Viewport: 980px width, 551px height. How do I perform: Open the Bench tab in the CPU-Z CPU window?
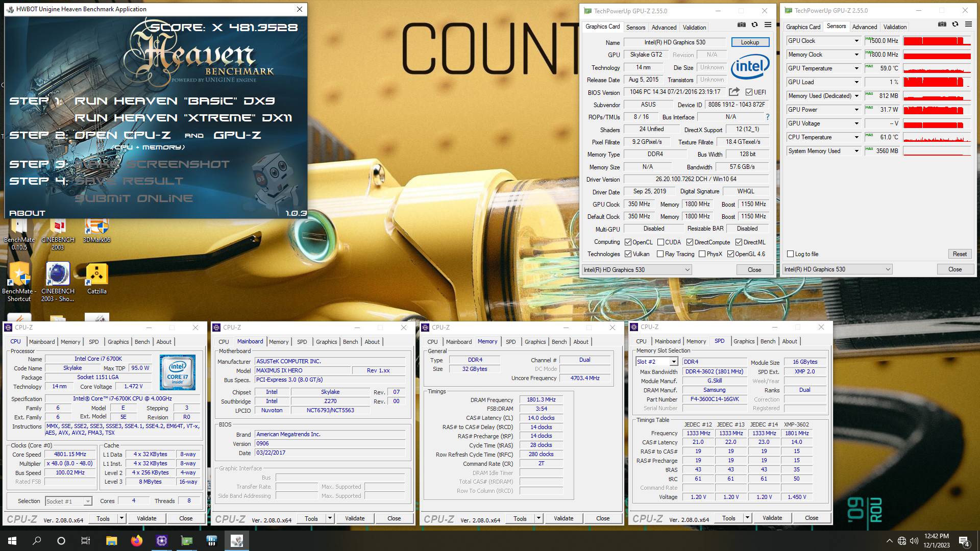coord(142,342)
